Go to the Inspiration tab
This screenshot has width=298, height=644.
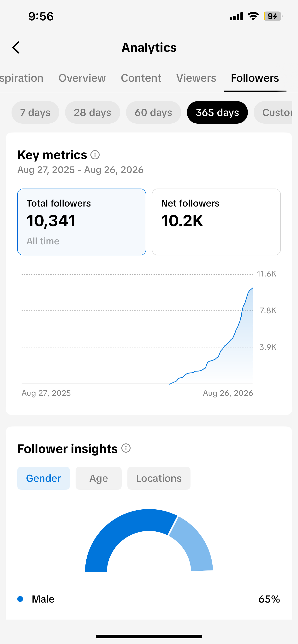(x=22, y=78)
